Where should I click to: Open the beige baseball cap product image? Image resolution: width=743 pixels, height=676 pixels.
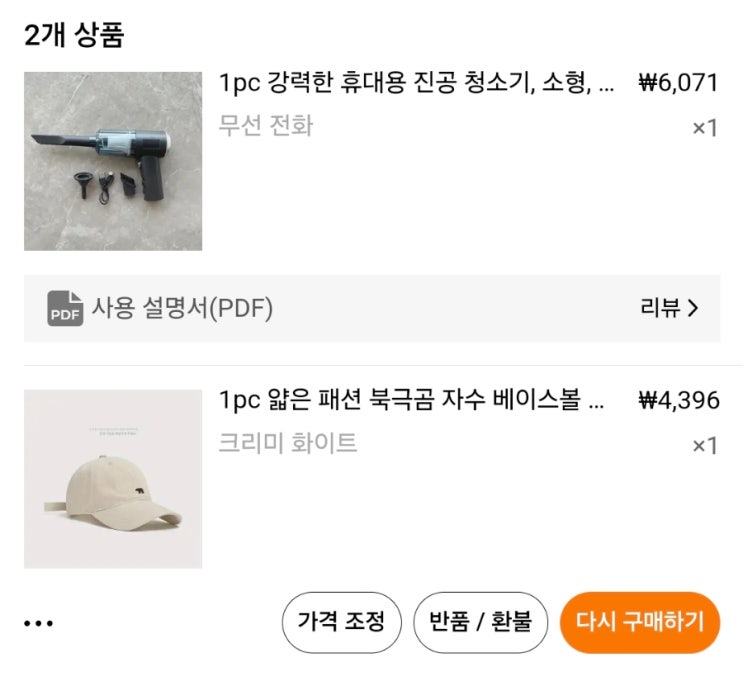113,479
